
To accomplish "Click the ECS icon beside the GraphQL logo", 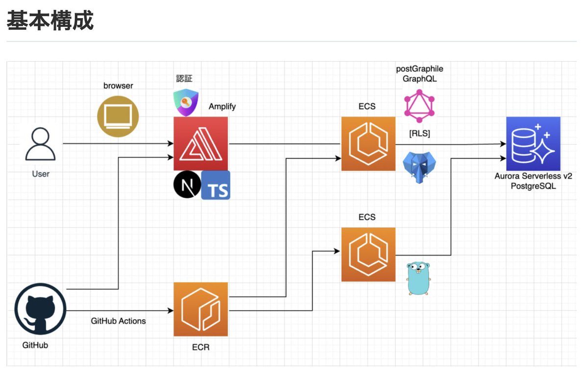I will [x=368, y=143].
